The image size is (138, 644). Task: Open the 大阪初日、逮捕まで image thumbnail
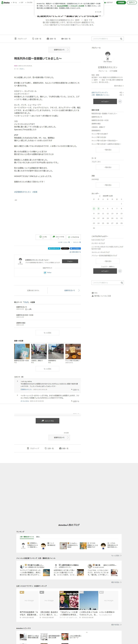(39, 352)
